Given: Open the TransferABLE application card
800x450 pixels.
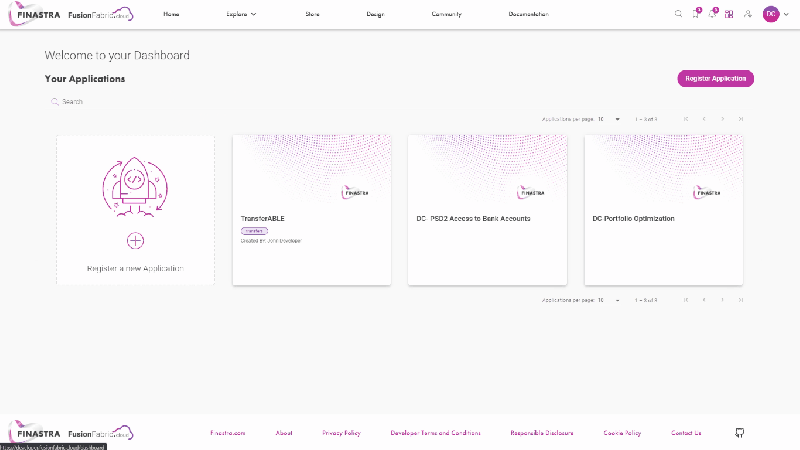Looking at the screenshot, I should point(312,210).
